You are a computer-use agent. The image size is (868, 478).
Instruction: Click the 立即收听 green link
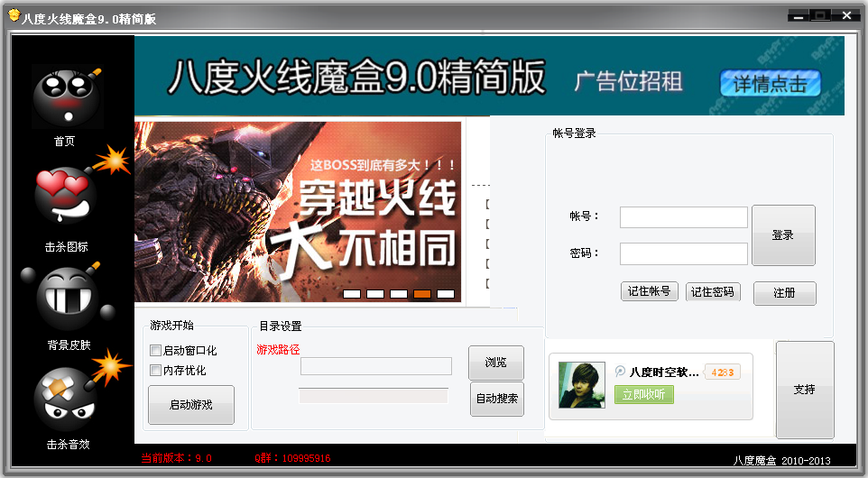click(644, 394)
